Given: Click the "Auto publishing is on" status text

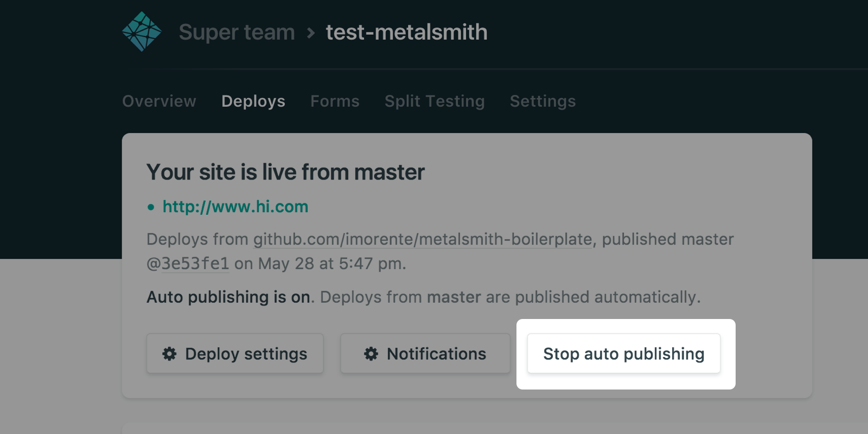Looking at the screenshot, I should point(229,297).
